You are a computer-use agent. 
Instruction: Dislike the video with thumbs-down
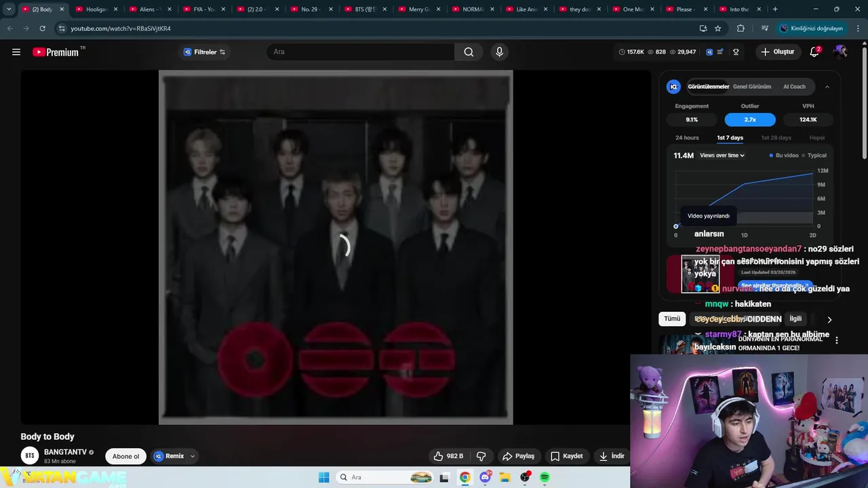481,456
